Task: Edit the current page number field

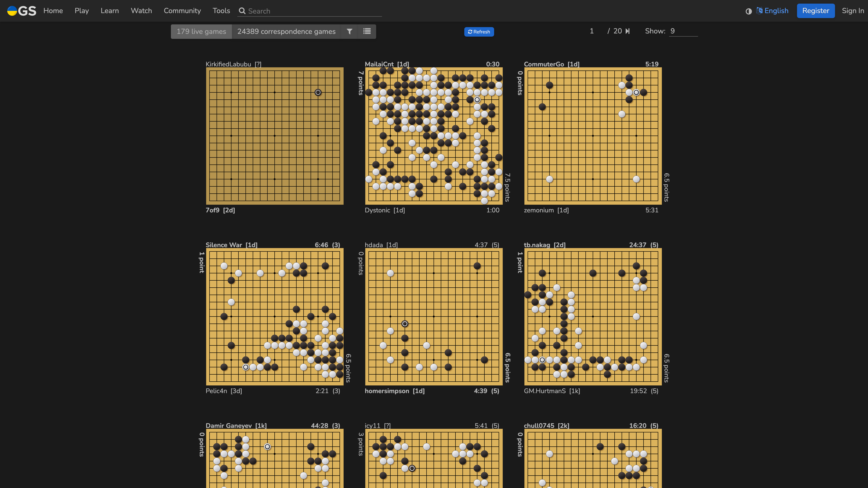Action: [x=592, y=31]
